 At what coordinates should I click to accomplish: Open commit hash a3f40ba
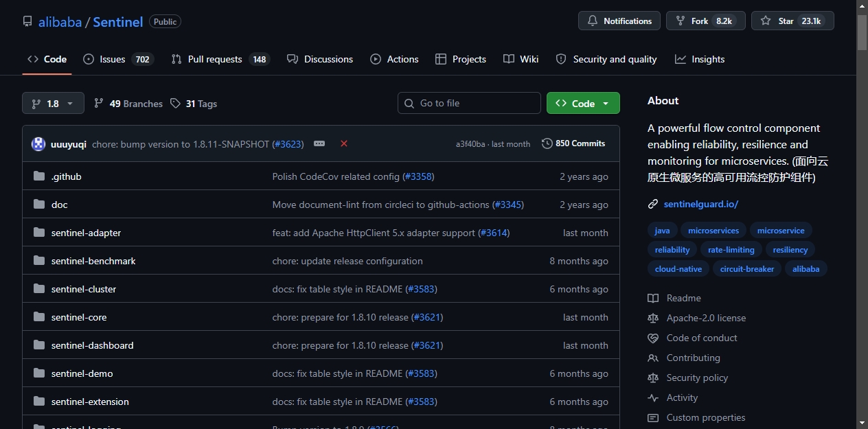click(470, 144)
